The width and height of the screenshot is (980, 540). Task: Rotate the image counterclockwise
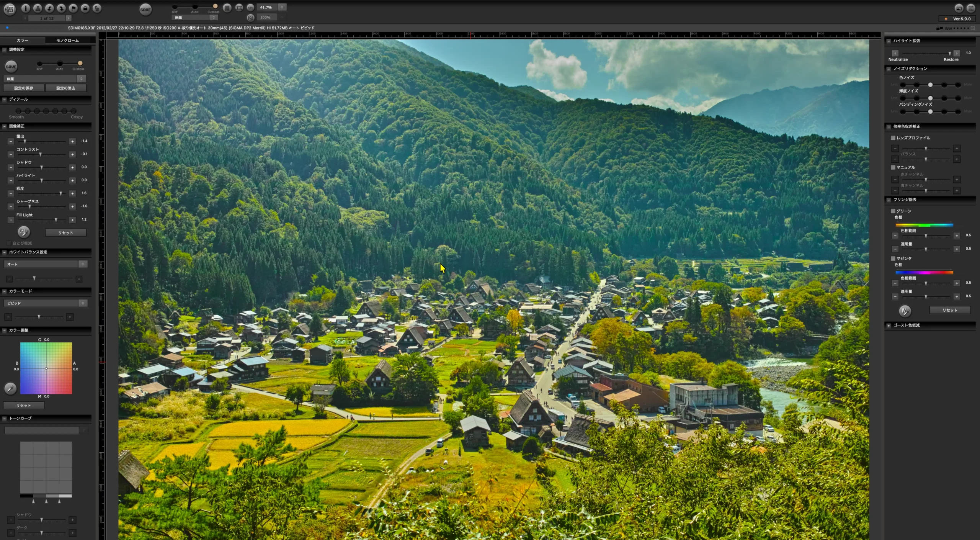tap(49, 8)
